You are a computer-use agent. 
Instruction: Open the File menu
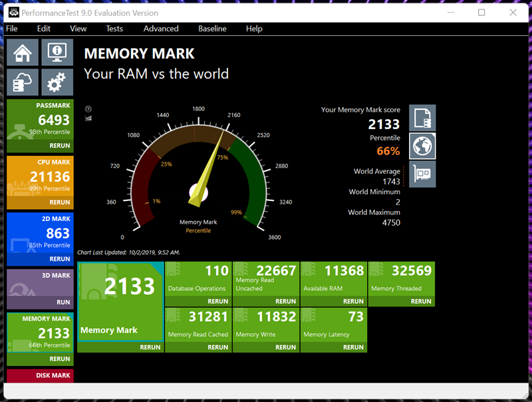click(x=12, y=29)
